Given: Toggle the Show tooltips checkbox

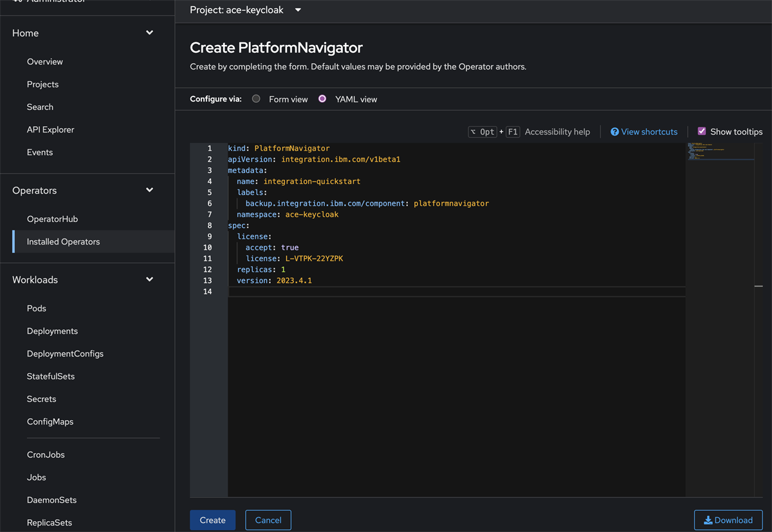Looking at the screenshot, I should (702, 131).
